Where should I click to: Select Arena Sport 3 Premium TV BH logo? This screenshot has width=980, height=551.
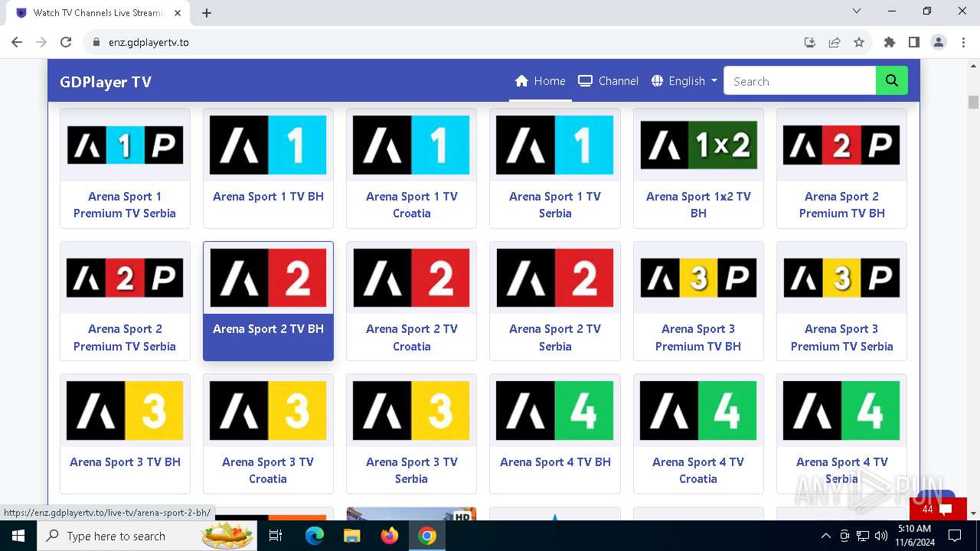[698, 278]
